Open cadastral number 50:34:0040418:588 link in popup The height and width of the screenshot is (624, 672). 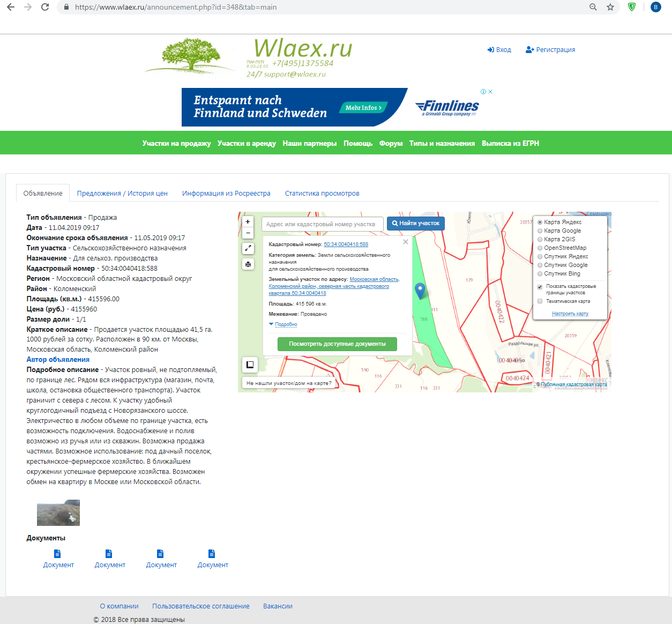(x=346, y=244)
